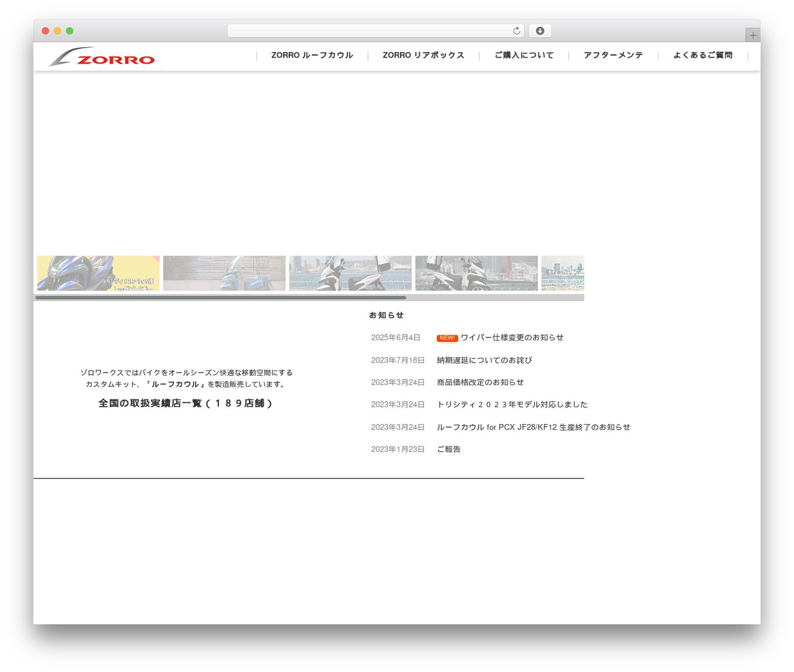Open 商品価格改定のお知らせ news item
The width and height of the screenshot is (794, 672).
click(480, 382)
